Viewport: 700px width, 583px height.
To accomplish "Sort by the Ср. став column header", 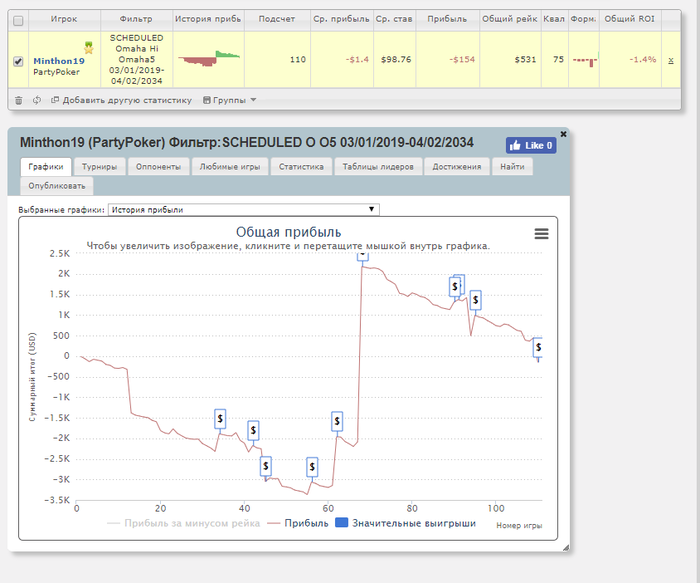I will coord(394,19).
